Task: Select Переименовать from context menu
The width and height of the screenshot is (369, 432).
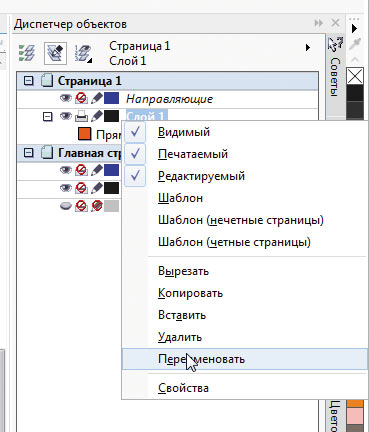Action: (x=244, y=359)
